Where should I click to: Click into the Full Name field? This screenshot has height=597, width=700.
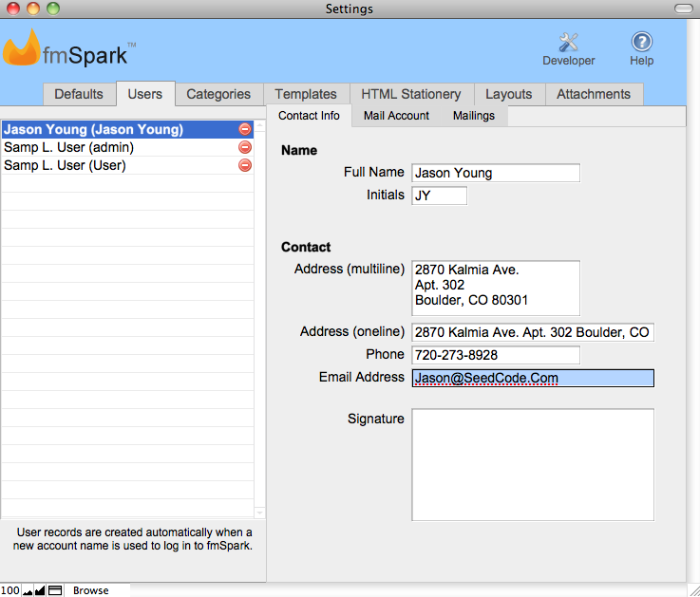pyautogui.click(x=495, y=173)
